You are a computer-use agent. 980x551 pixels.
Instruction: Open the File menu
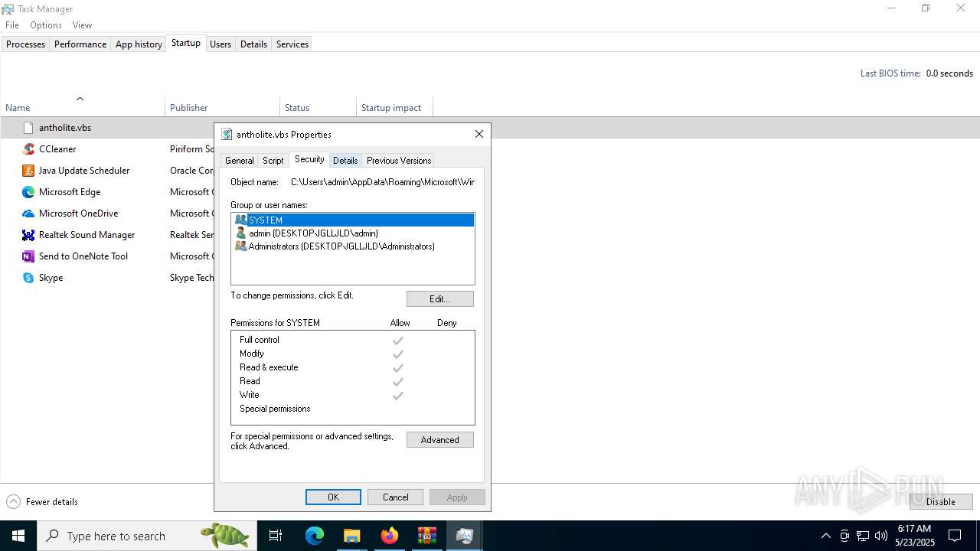pyautogui.click(x=12, y=25)
